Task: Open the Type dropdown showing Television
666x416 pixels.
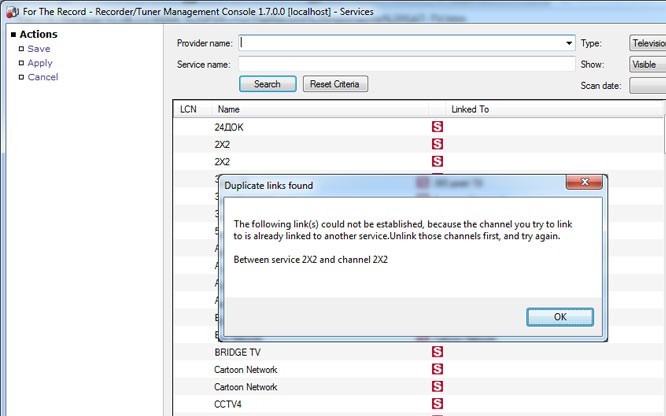Action: click(646, 44)
